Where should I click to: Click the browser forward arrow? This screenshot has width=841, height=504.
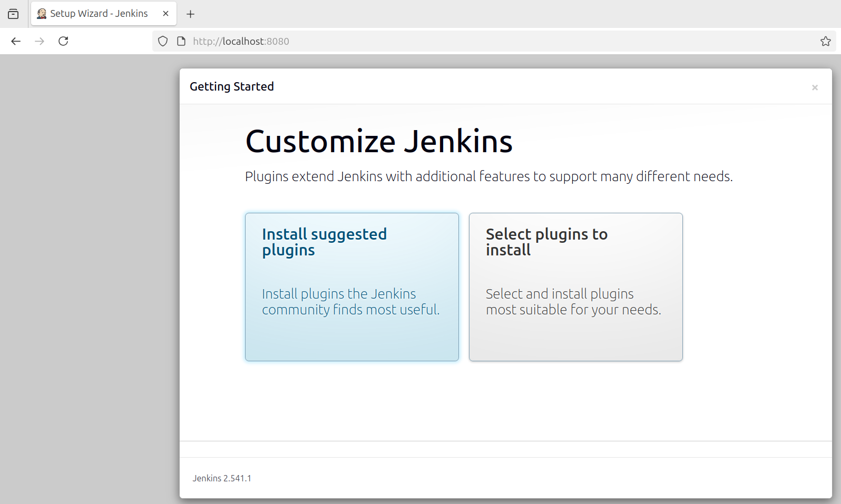[x=40, y=41]
